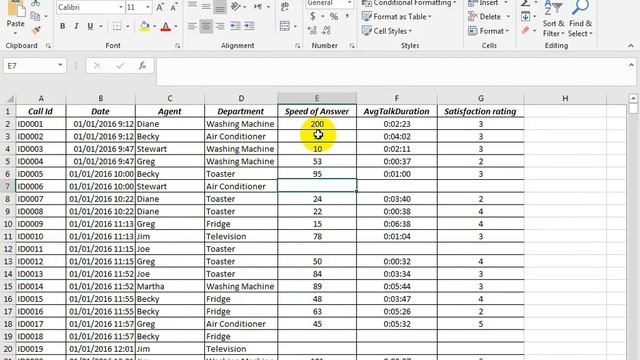Click Decrease Decimal icon
The height and width of the screenshot is (360, 640).
coord(326,30)
